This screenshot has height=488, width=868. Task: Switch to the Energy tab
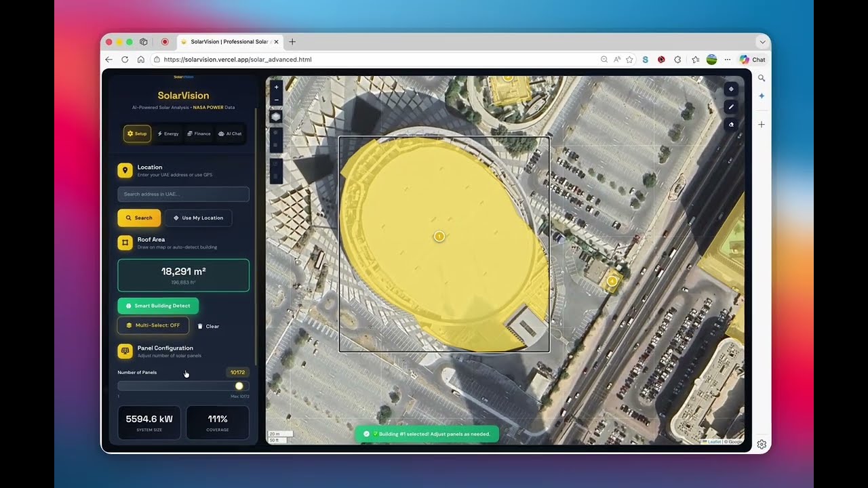(x=168, y=134)
